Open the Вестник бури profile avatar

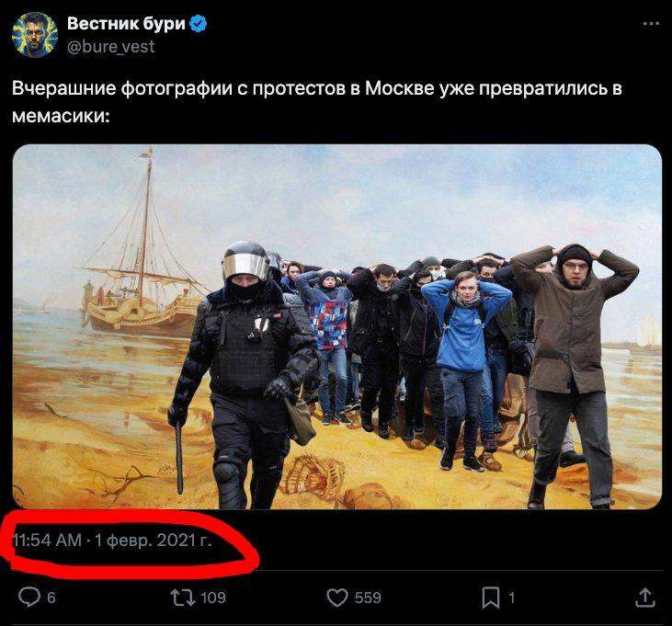(35, 35)
